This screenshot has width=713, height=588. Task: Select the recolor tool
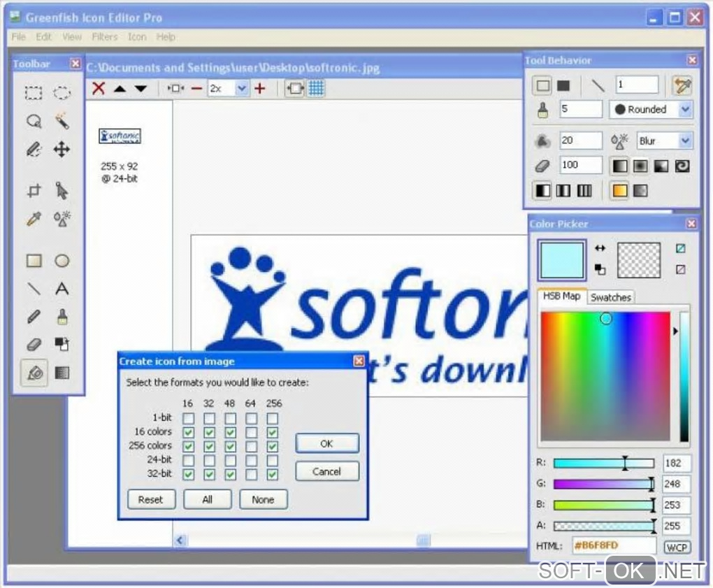coord(62,345)
